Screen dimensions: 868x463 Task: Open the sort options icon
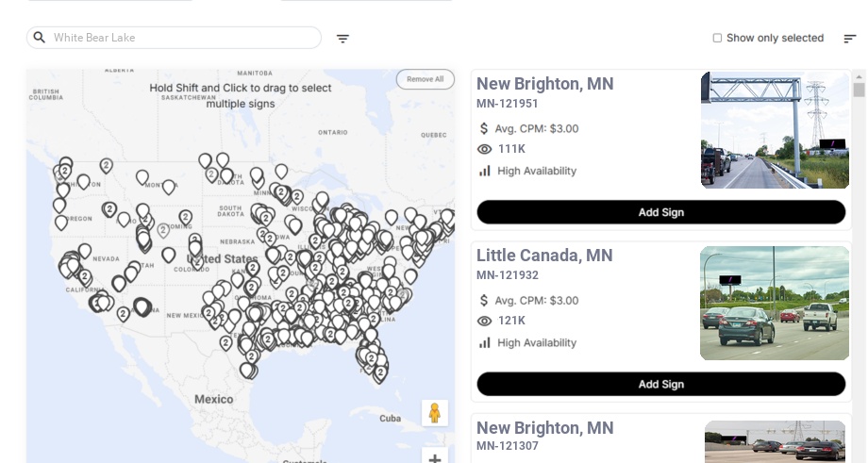849,39
